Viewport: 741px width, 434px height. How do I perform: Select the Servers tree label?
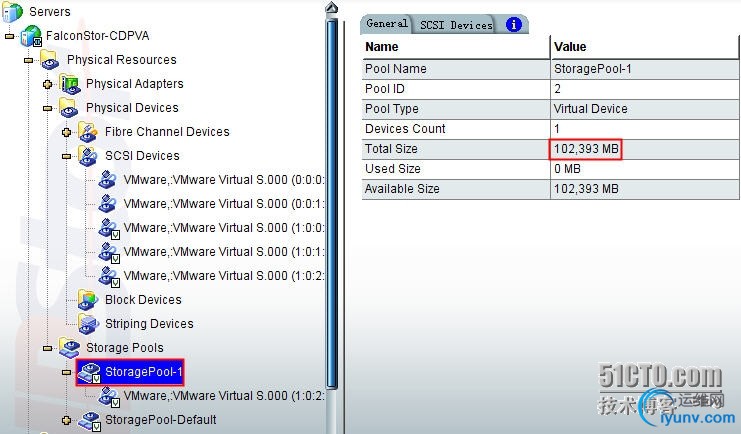tap(50, 12)
